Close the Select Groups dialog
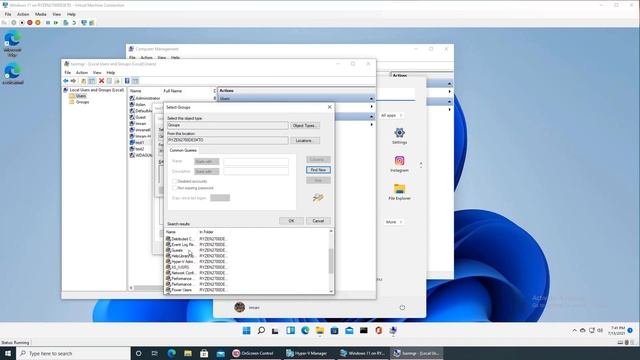Screen dimensions: 640x360 tap(329, 107)
